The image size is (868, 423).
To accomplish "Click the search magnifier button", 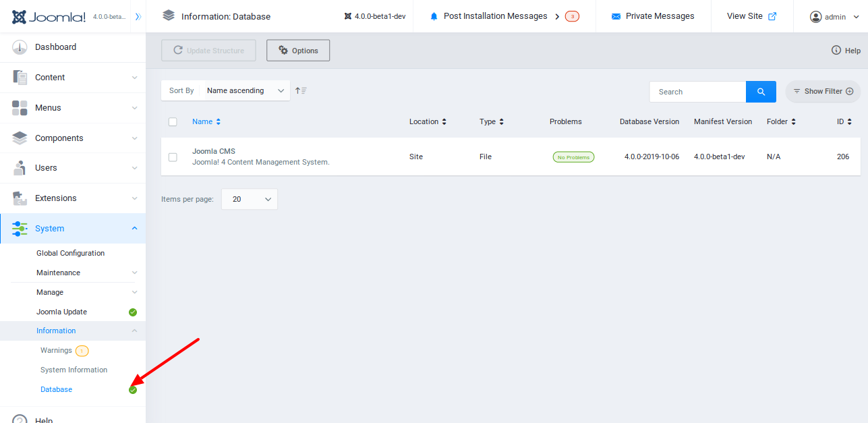I will (761, 91).
